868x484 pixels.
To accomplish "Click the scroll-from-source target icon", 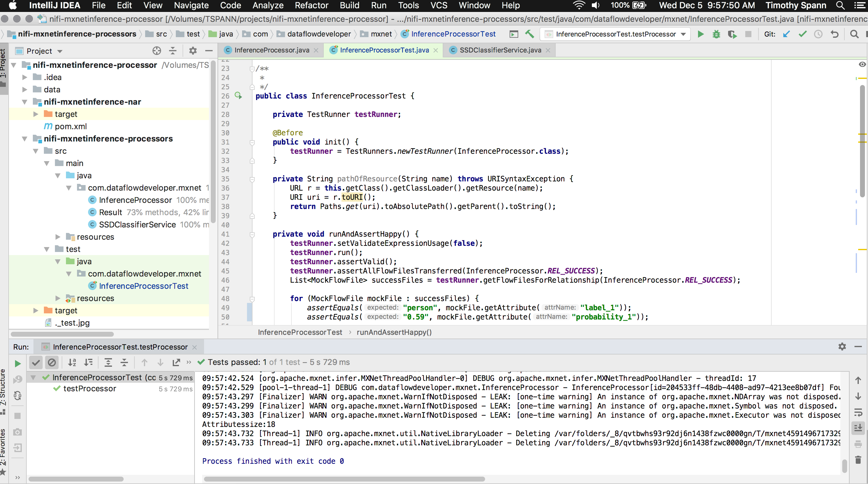I will [x=157, y=51].
